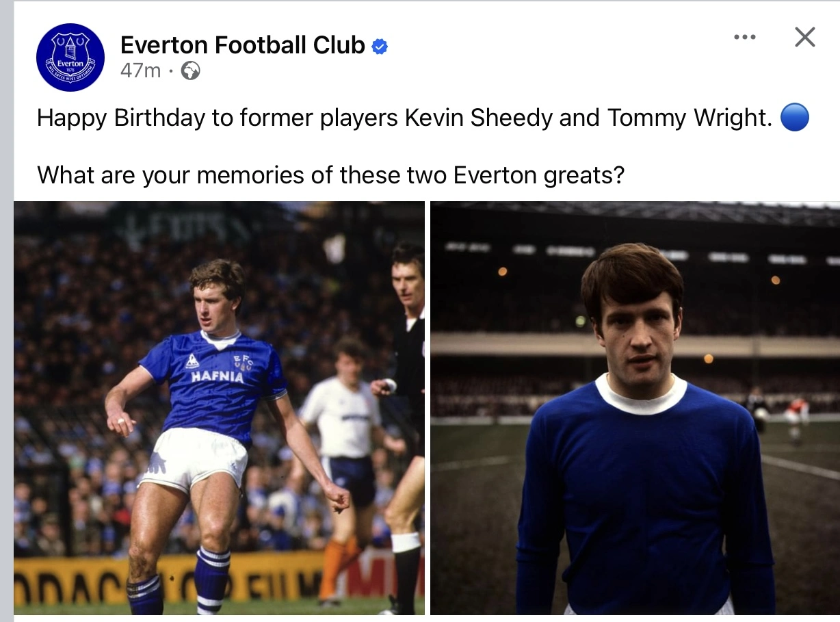The image size is (840, 622).
Task: Click the "What are your memories" question text
Action: point(331,175)
